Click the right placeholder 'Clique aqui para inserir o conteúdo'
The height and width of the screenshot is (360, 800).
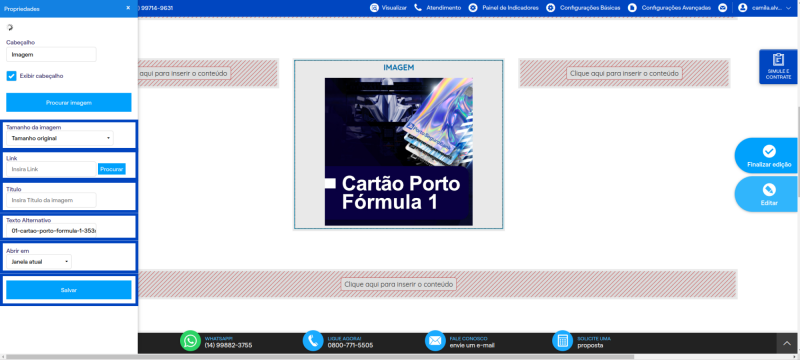(624, 73)
